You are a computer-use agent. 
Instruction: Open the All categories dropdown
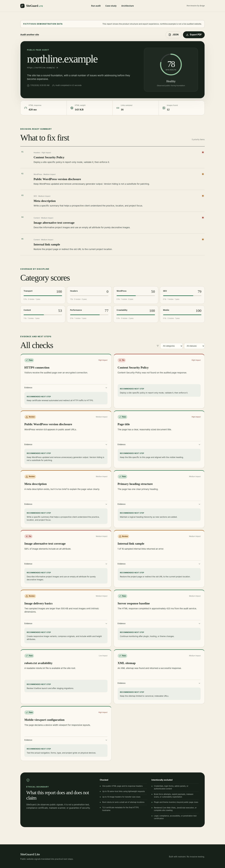coord(172,346)
